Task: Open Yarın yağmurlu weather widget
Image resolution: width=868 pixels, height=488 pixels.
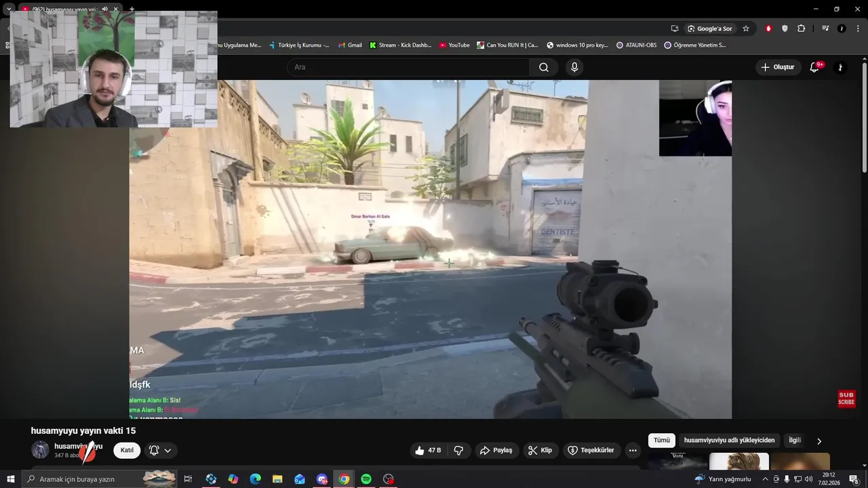Action: 723,479
